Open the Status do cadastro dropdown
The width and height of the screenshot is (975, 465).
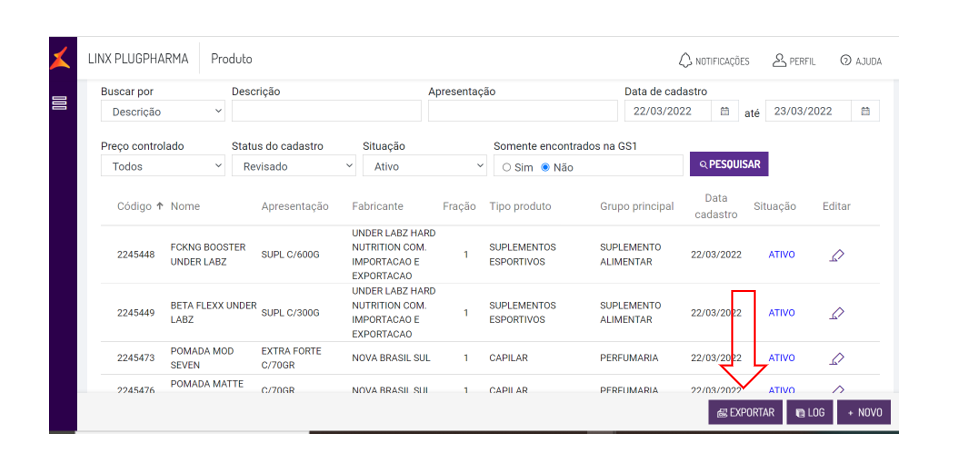(293, 166)
